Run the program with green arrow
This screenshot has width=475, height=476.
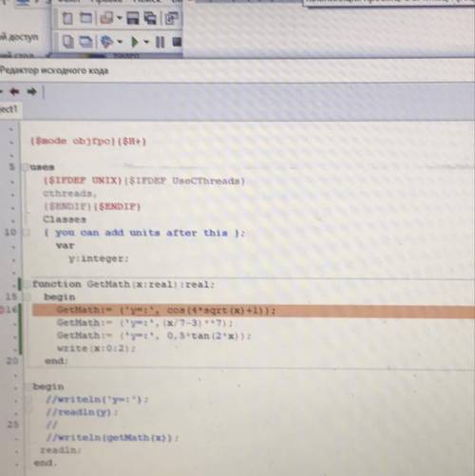(135, 42)
